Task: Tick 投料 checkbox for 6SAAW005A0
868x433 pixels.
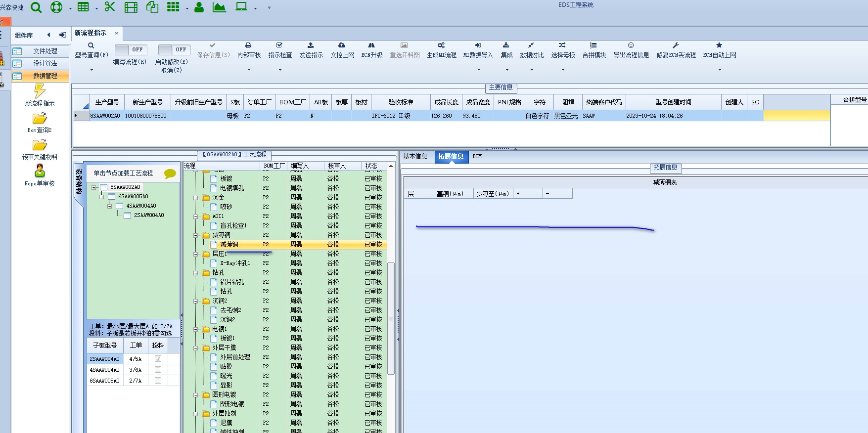Action: [x=158, y=381]
